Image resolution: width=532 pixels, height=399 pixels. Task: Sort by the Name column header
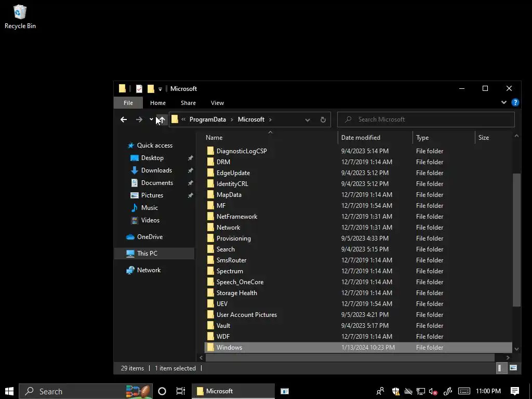[214, 137]
